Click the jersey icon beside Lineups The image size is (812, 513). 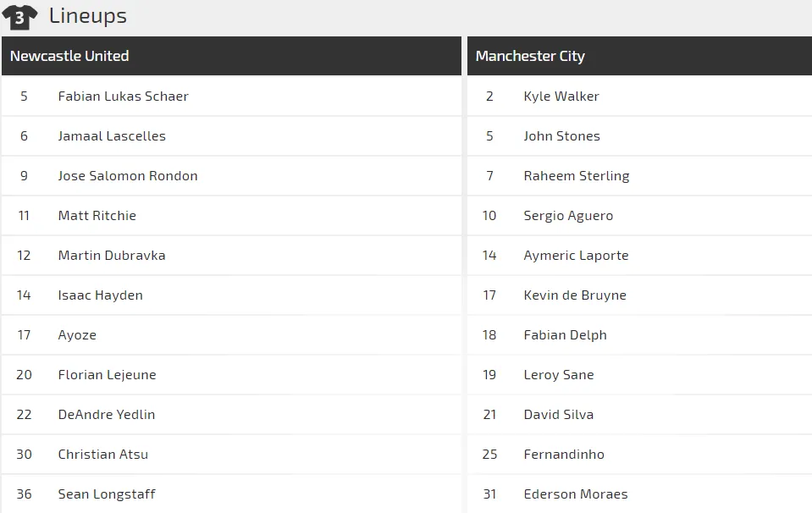pos(19,16)
